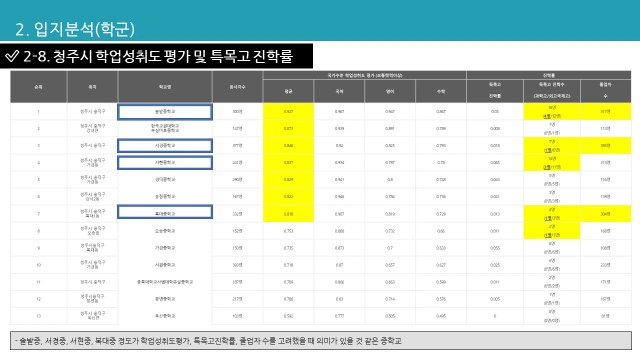Click the '국가수준 학업성취도 평가' group header
The width and height of the screenshot is (640, 360).
[365, 76]
